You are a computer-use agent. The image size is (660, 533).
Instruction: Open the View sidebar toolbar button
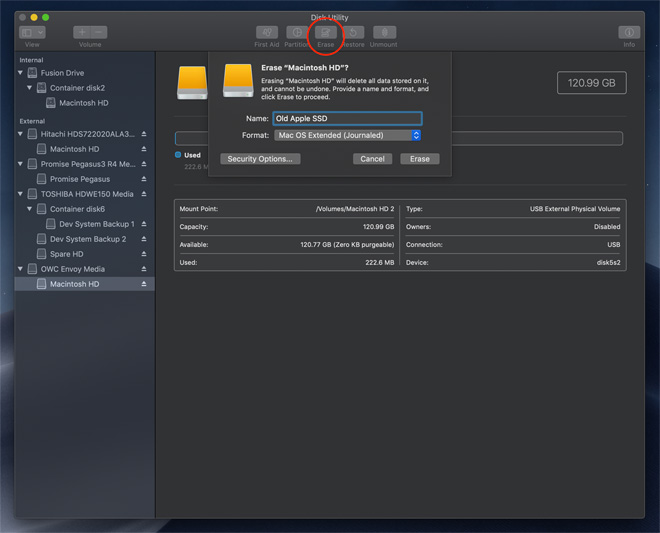[32, 32]
